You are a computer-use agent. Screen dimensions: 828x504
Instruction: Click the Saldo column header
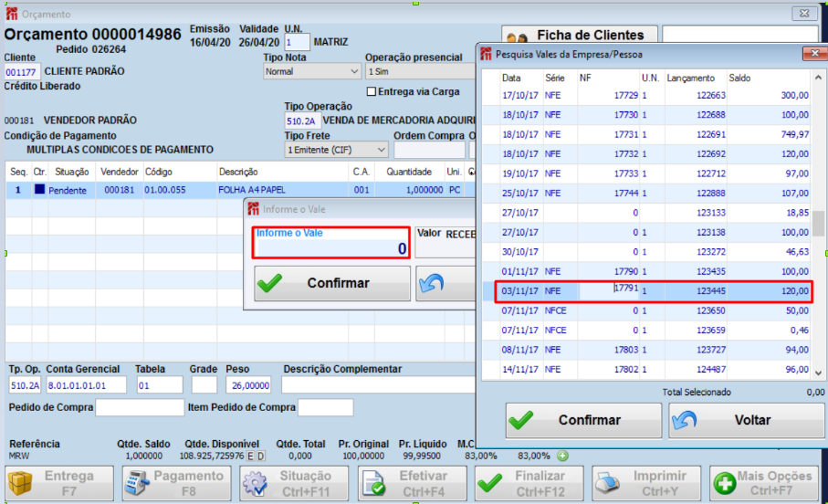coord(739,78)
